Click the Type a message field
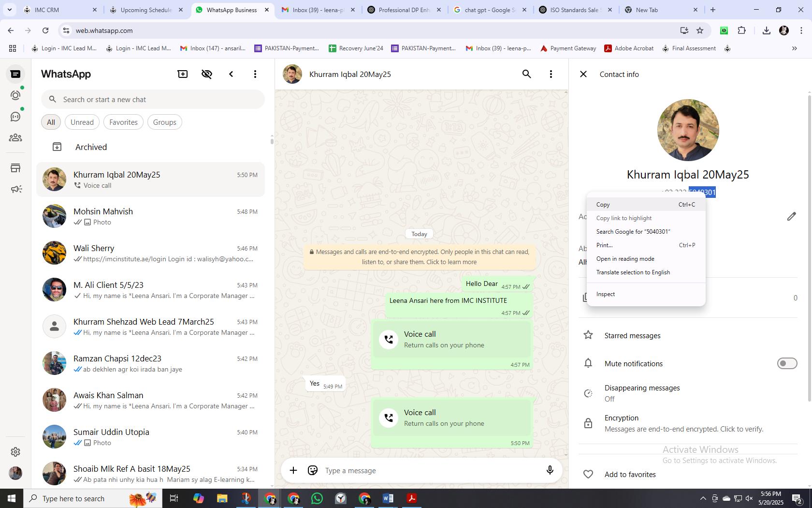The width and height of the screenshot is (812, 508). (430, 470)
